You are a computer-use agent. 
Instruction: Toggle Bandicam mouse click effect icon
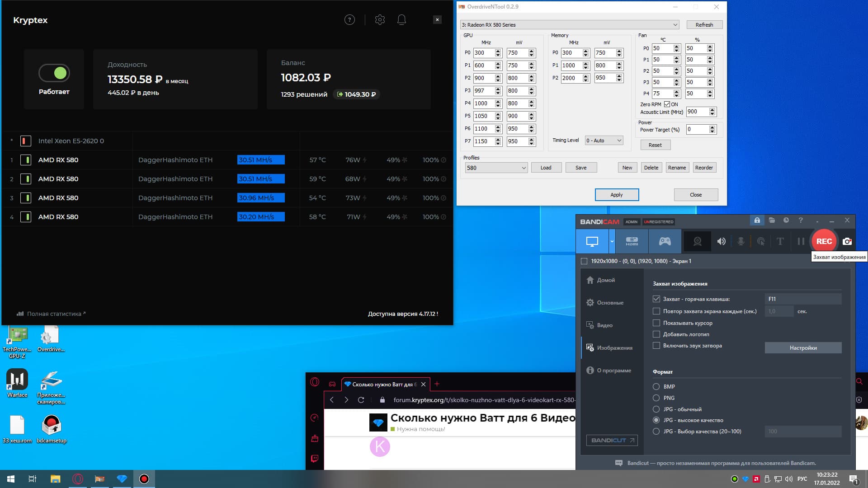point(761,241)
